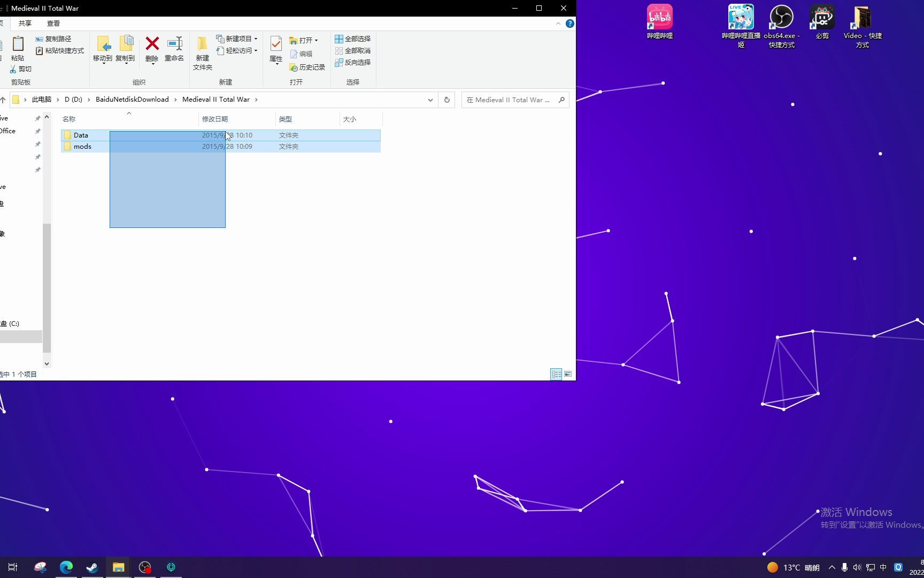The height and width of the screenshot is (578, 924).
Task: Click BaiduNetdiskDownload in the breadcrumb
Action: (132, 100)
